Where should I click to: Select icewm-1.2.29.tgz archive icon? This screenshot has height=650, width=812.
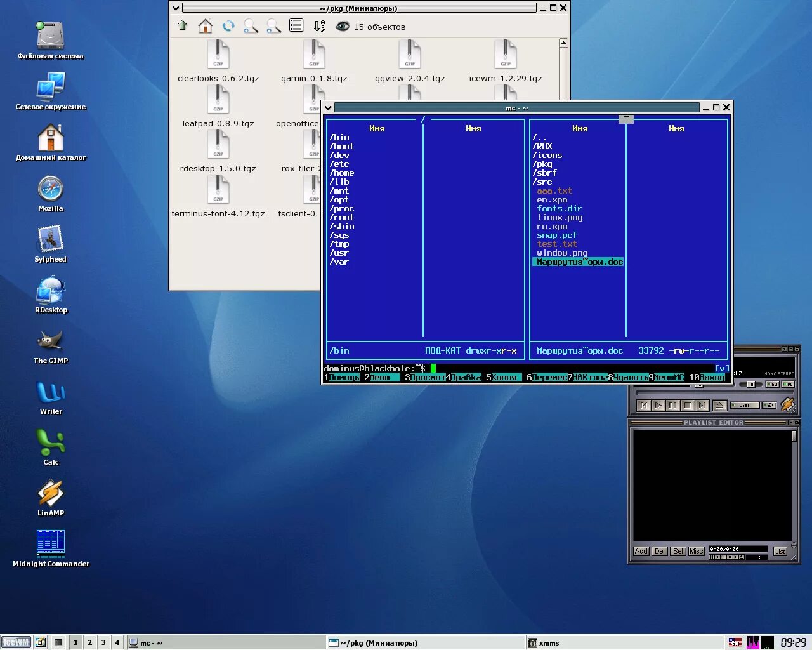coord(506,54)
